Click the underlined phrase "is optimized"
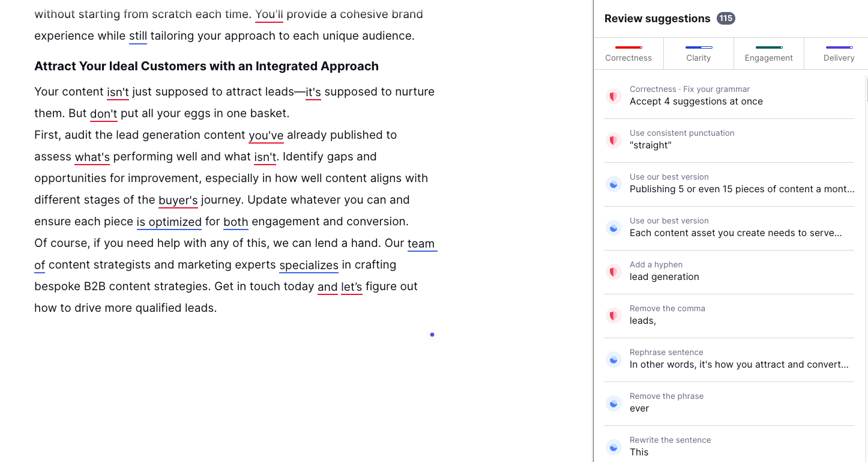This screenshot has height=462, width=868. (169, 222)
